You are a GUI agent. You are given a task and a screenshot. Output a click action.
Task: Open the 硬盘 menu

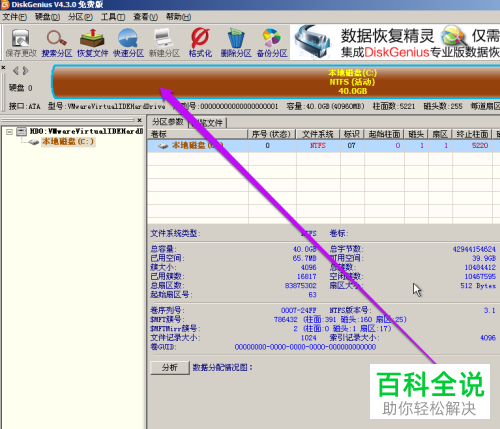tap(47, 17)
